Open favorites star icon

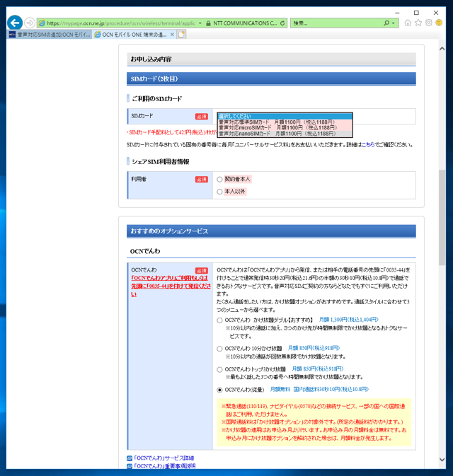pyautogui.click(x=418, y=23)
